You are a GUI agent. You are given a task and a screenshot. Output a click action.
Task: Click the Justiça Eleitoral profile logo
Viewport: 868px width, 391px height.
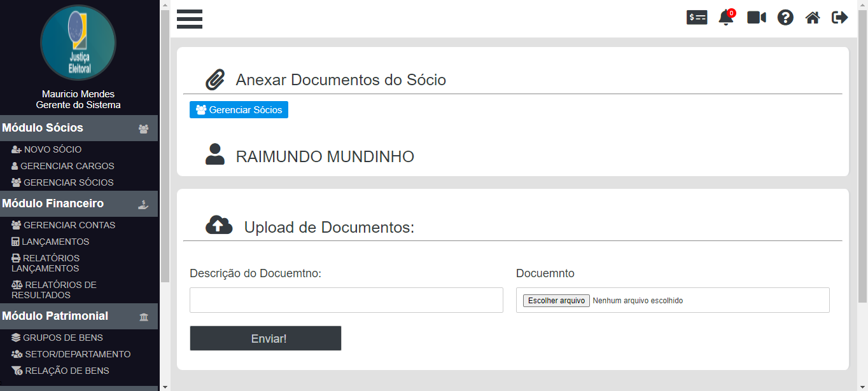click(x=78, y=42)
